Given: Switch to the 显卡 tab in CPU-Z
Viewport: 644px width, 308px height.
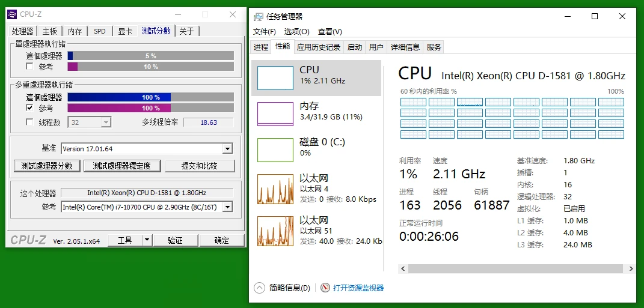Looking at the screenshot, I should [125, 31].
